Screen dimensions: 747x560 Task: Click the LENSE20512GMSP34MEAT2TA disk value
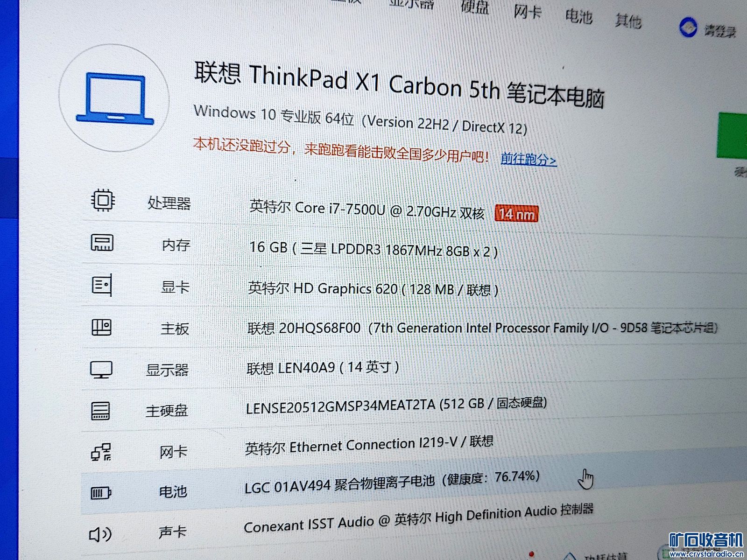[396, 405]
